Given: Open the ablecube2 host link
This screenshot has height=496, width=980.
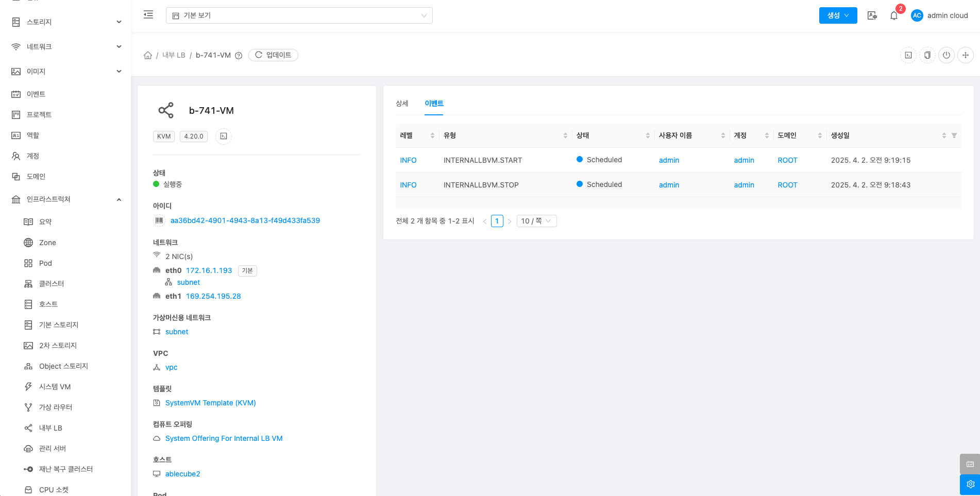Looking at the screenshot, I should coord(182,474).
